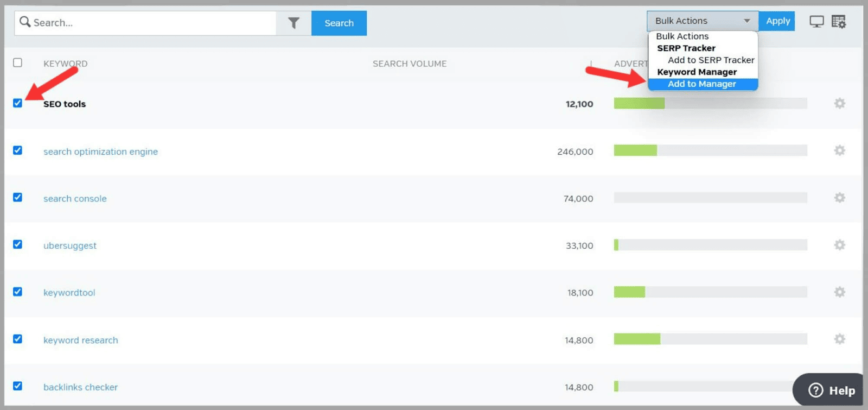Select Add to Manager option
Image resolution: width=868 pixels, height=410 pixels.
tap(701, 84)
